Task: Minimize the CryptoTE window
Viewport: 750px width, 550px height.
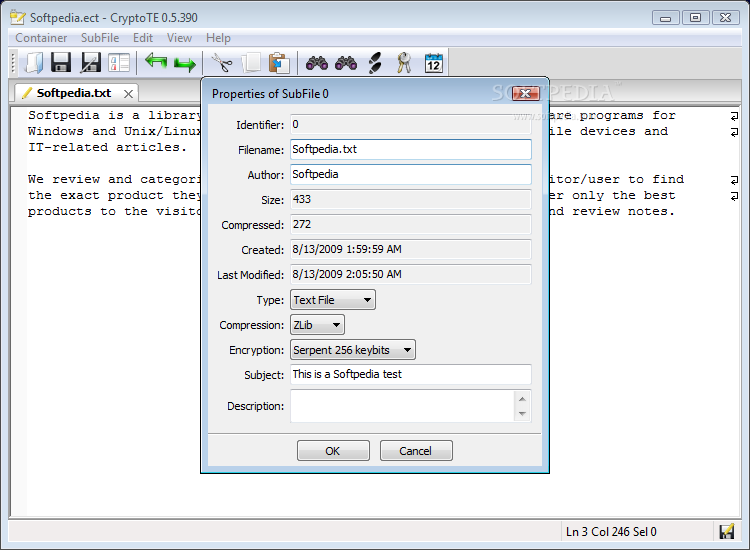Action: coord(665,18)
